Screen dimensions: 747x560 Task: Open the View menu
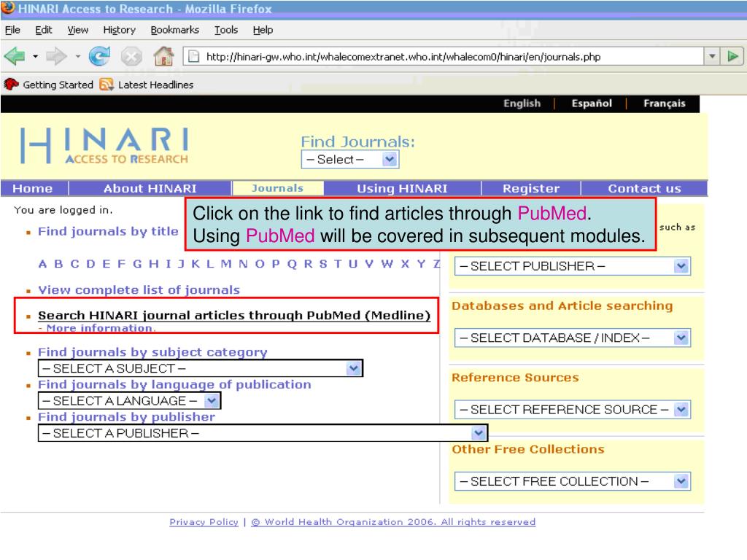tap(77, 30)
